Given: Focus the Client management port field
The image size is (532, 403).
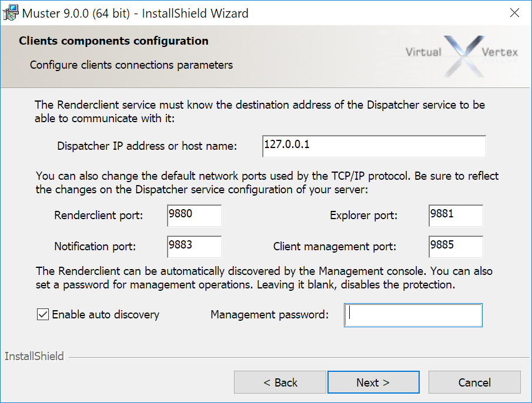Looking at the screenshot, I should (x=456, y=247).
